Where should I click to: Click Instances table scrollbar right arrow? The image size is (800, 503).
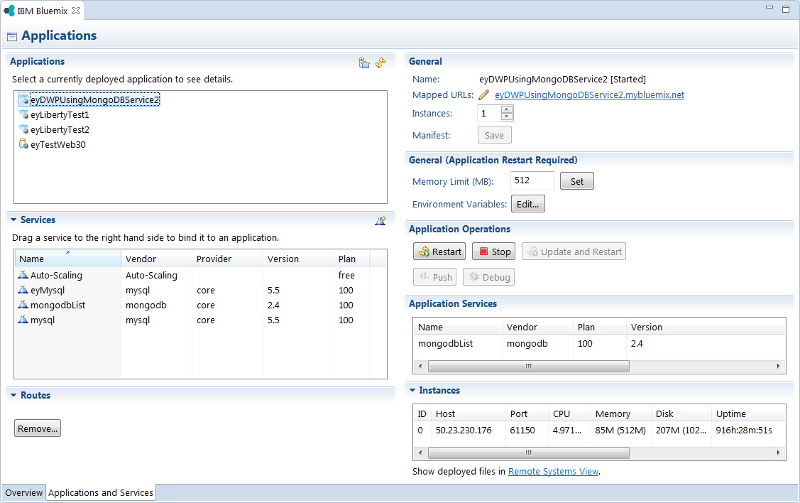778,453
